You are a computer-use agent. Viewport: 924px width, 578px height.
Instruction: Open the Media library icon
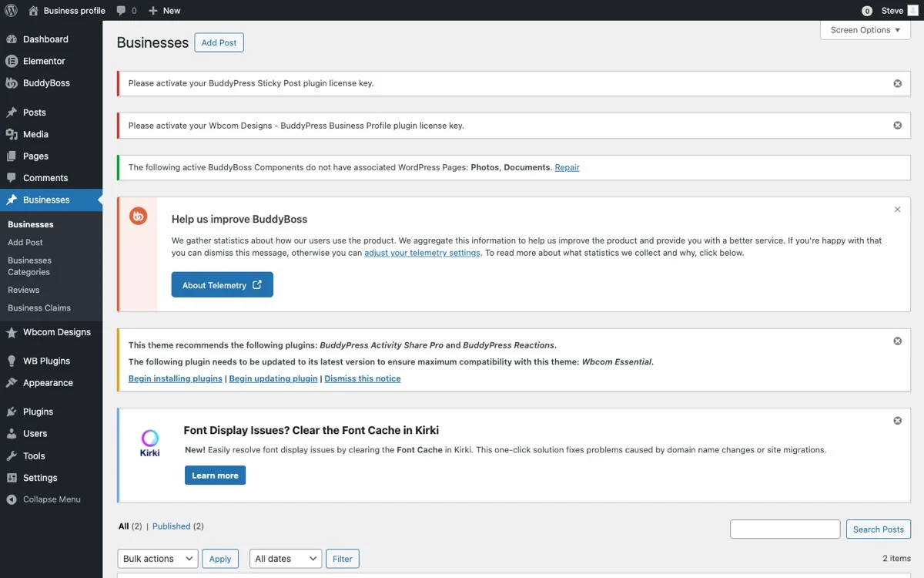(x=12, y=134)
